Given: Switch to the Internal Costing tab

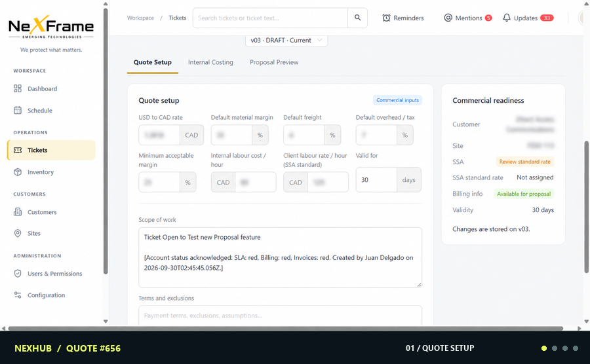Looking at the screenshot, I should coord(210,62).
